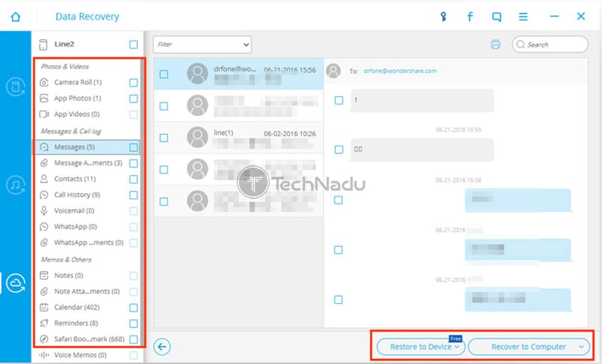Click the Contacts person icon
Viewport: 602px width, 364px height.
click(x=44, y=178)
